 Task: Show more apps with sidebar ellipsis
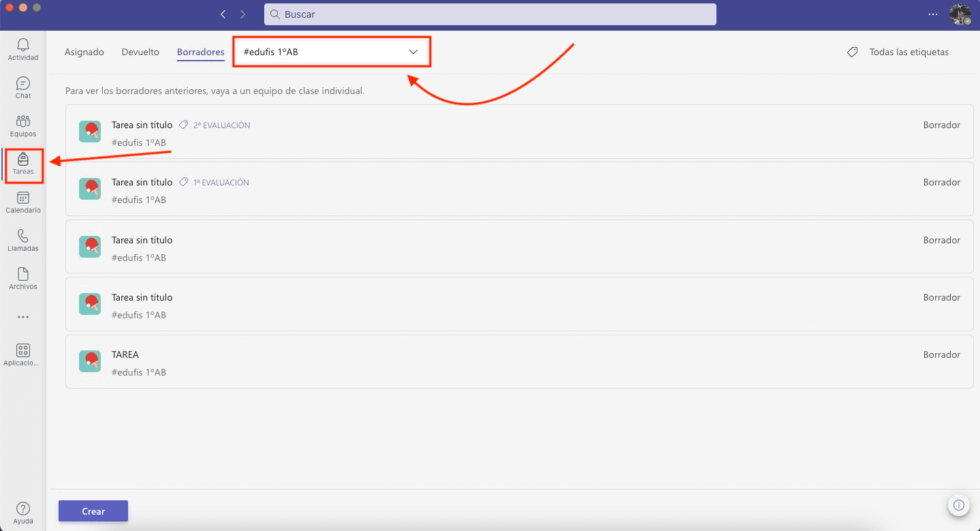coord(22,317)
